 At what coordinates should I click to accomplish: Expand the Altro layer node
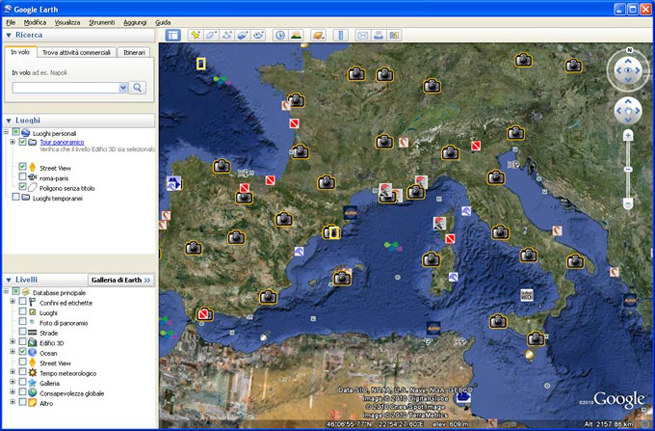pos(13,403)
